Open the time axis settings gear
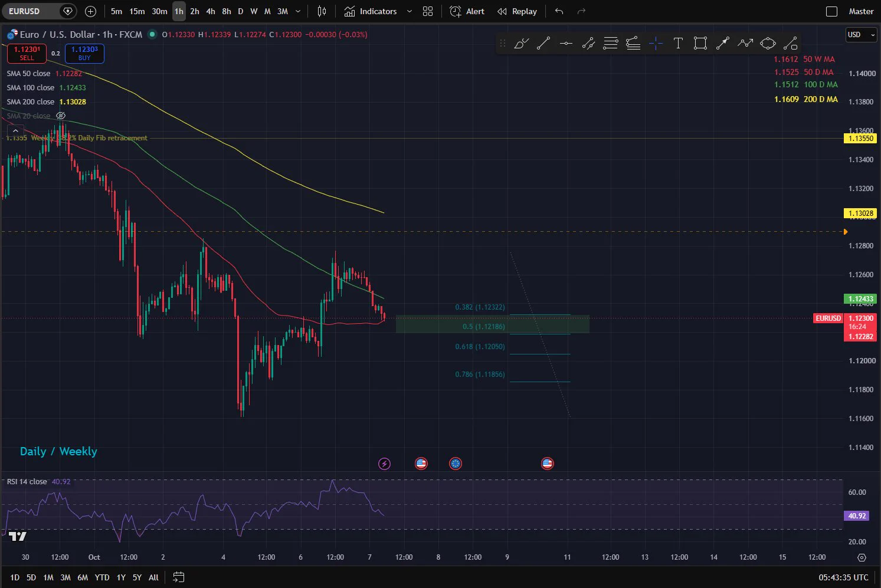Viewport: 881px width, 588px height. click(862, 557)
